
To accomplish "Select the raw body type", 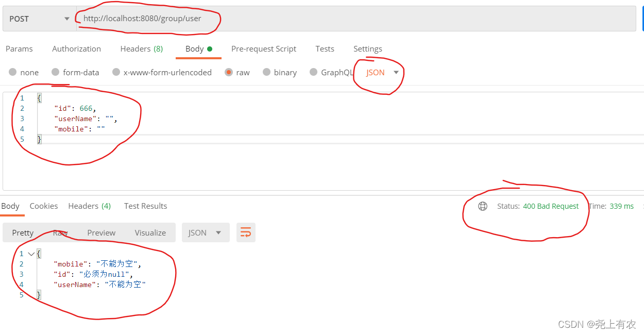I will click(238, 72).
